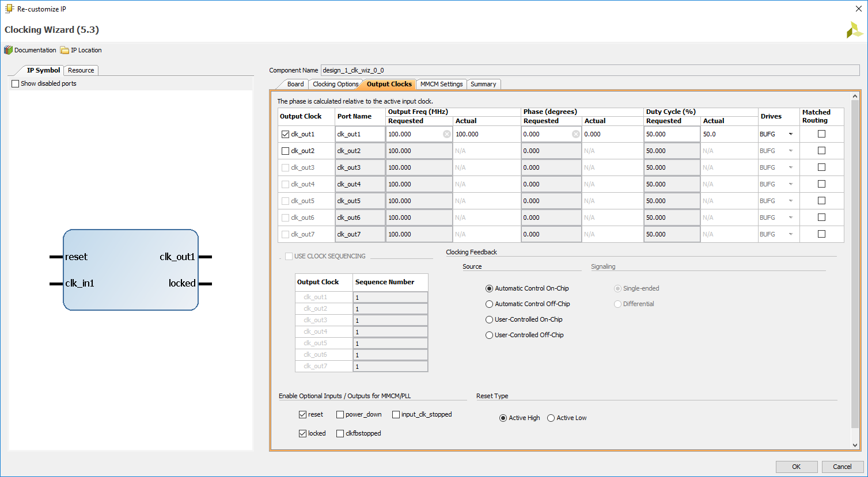Select the IP Symbol tab

tap(43, 70)
